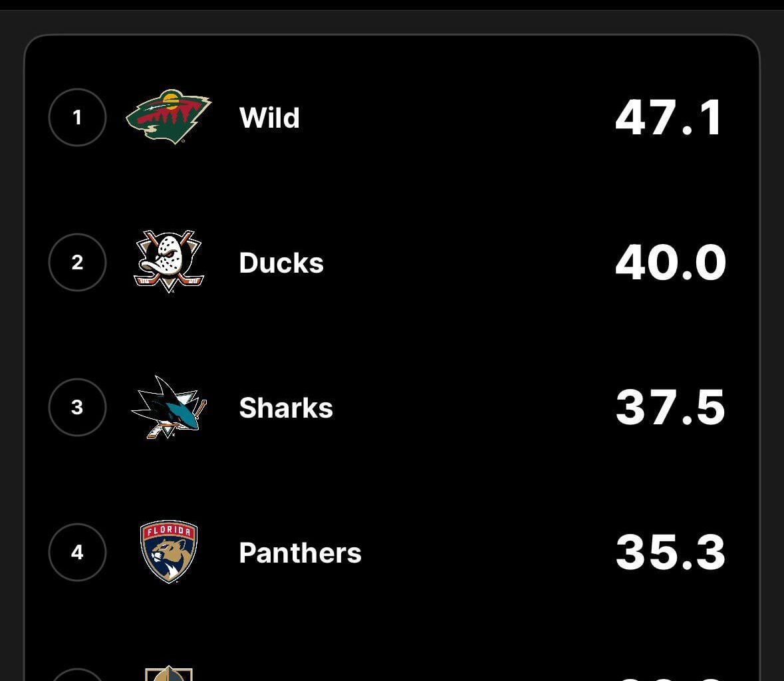The height and width of the screenshot is (681, 784).
Task: Click the Sharks row in the rankings list
Action: pyautogui.click(x=392, y=407)
